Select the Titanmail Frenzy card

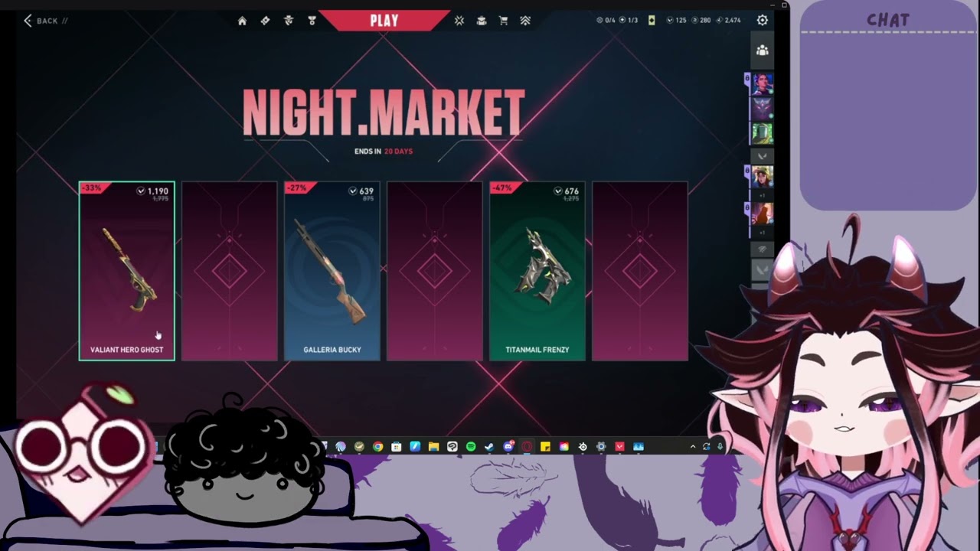537,271
